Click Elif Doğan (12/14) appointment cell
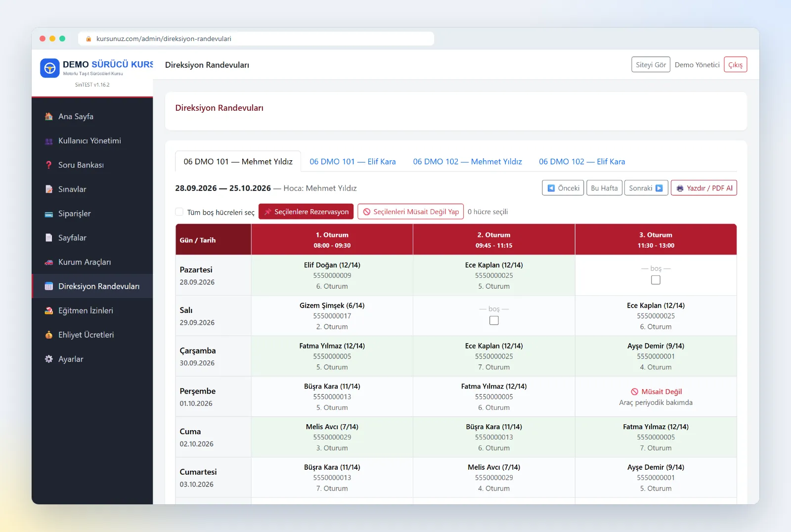 (x=332, y=275)
